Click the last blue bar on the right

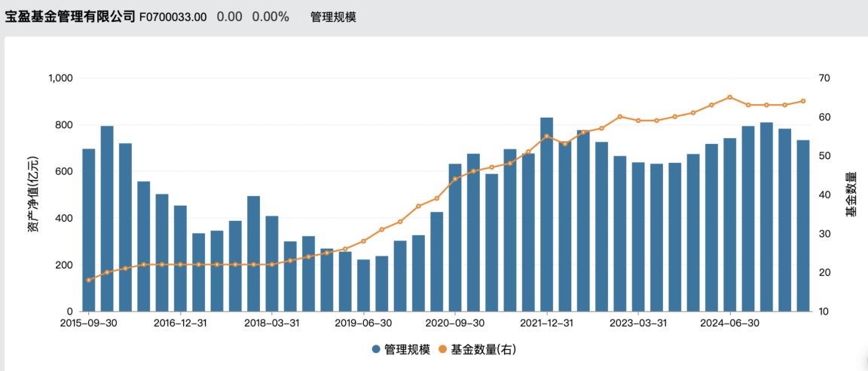tap(802, 226)
